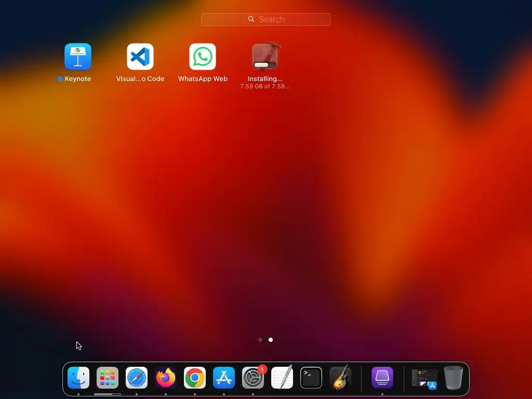Click the Installing... label
This screenshot has height=399, width=532.
tap(265, 79)
